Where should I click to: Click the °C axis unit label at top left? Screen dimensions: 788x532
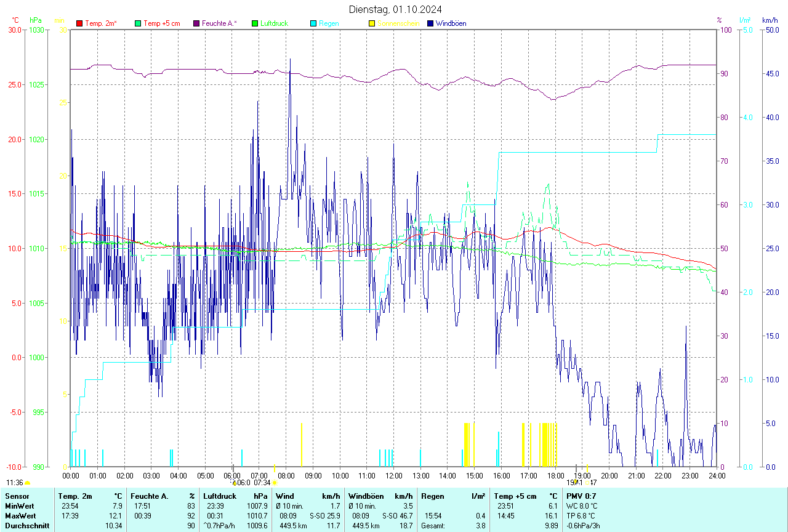click(x=15, y=20)
